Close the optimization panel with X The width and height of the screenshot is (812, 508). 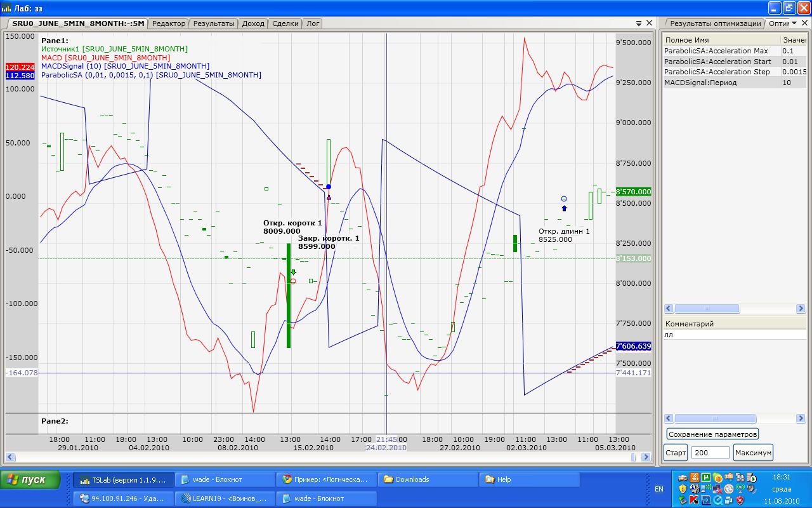pyautogui.click(x=804, y=23)
